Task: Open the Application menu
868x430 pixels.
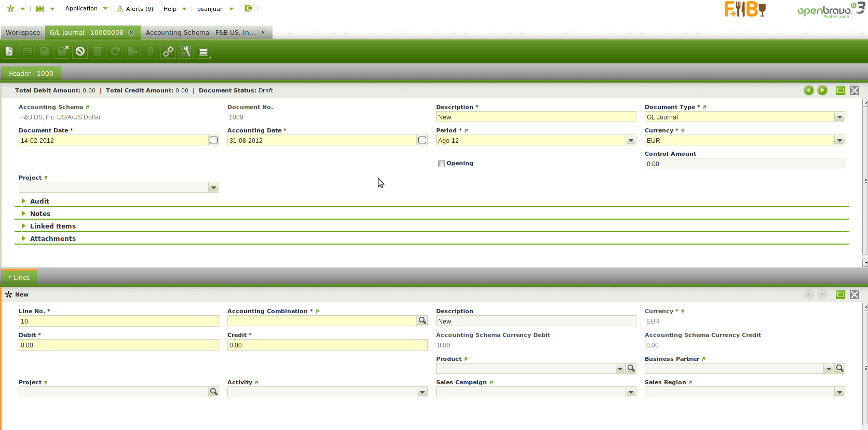Action: pyautogui.click(x=82, y=8)
